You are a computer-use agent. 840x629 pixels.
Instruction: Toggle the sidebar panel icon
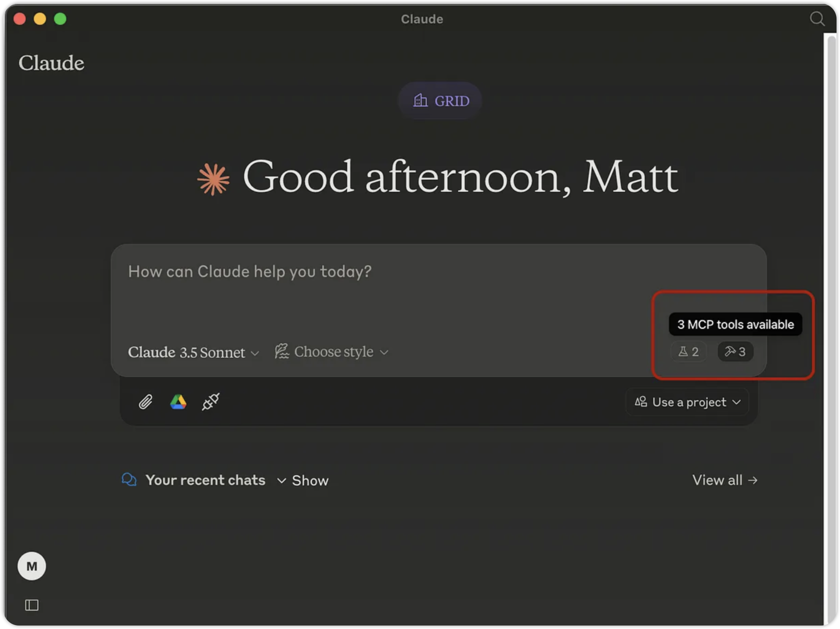[32, 605]
